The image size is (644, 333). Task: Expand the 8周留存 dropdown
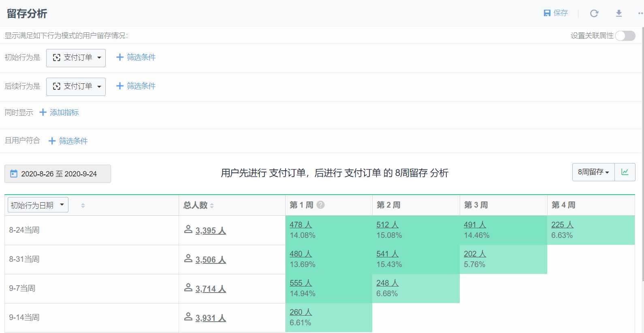593,172
